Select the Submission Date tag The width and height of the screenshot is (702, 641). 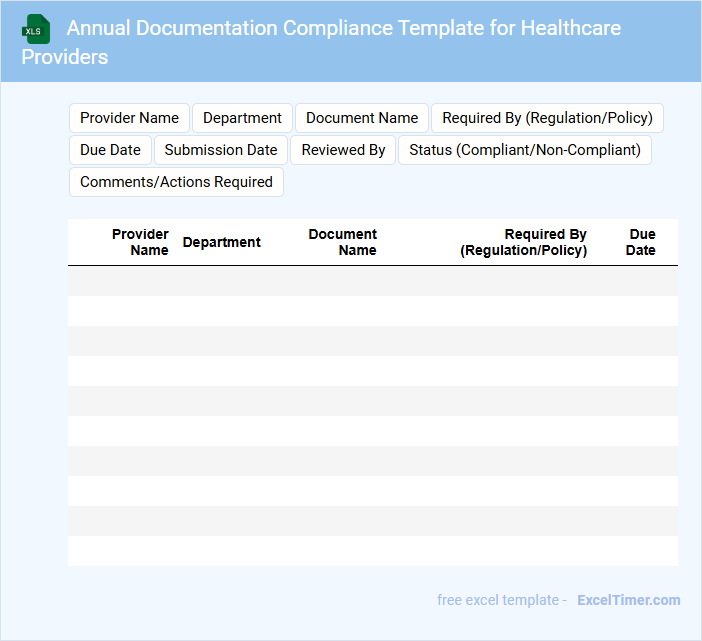point(220,150)
